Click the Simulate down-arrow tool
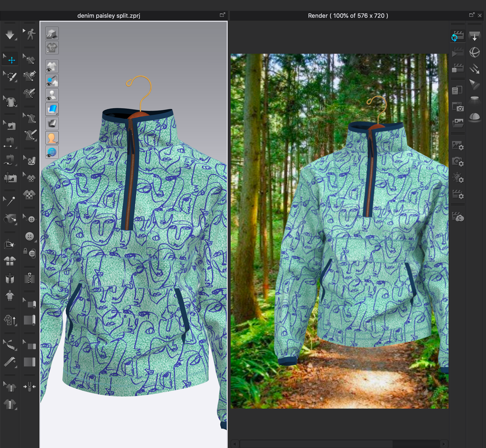Screen dimensions: 486x448 (10, 35)
